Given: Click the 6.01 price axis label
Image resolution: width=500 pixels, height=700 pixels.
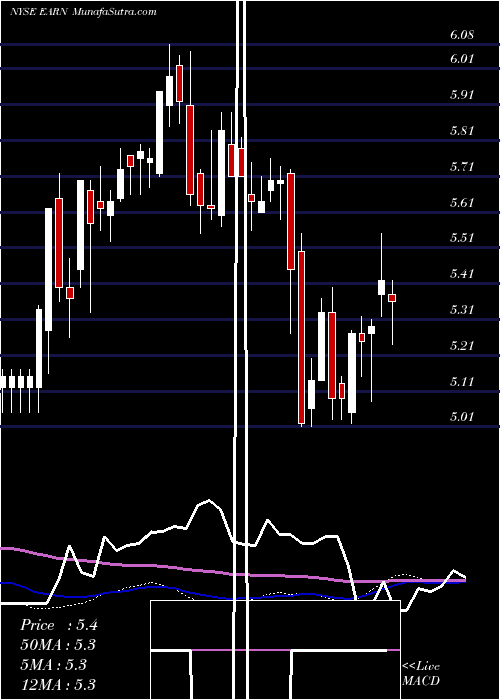Looking at the screenshot, I should click(462, 59).
